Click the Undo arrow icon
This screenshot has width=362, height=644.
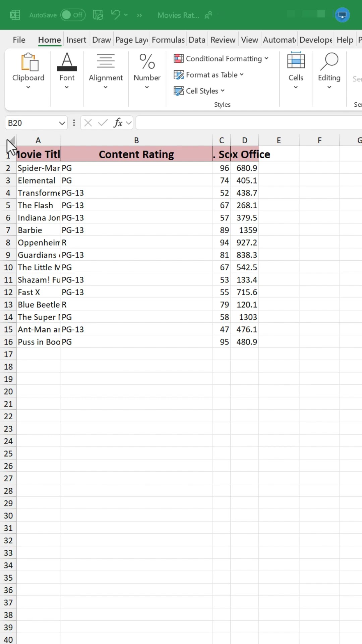coord(115,15)
